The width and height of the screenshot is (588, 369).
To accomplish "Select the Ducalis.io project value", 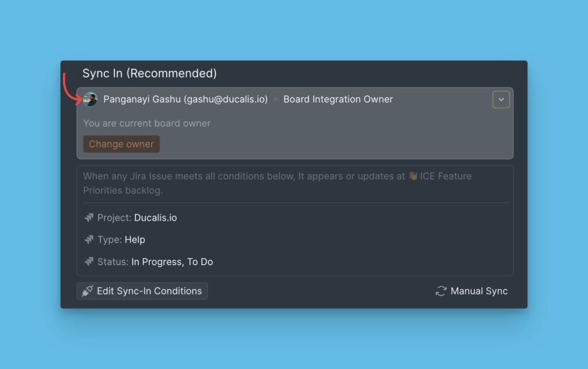I will [x=156, y=218].
